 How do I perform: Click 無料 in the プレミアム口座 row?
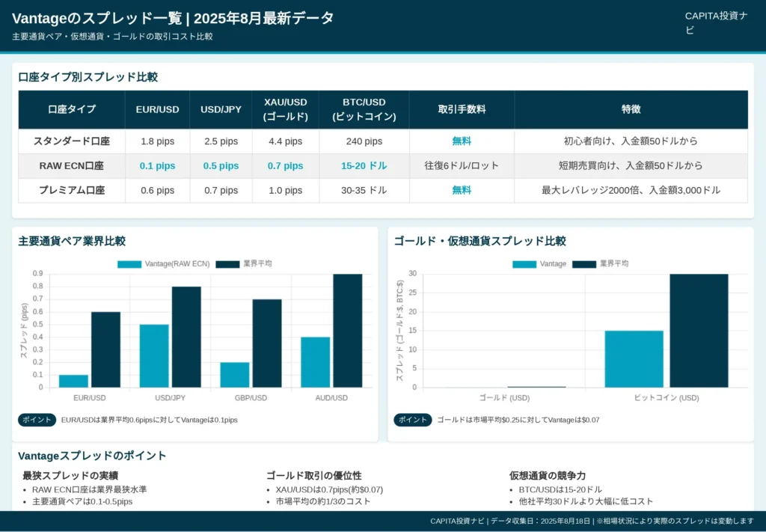point(462,190)
